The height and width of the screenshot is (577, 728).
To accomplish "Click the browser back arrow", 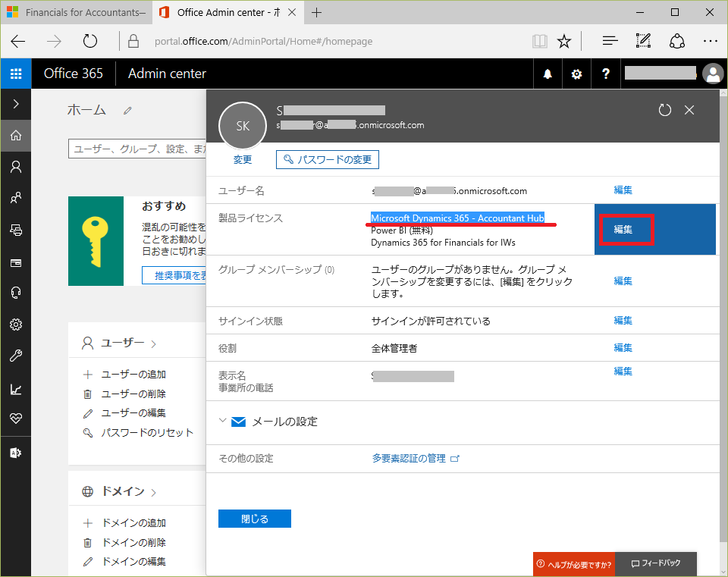I will (x=18, y=41).
